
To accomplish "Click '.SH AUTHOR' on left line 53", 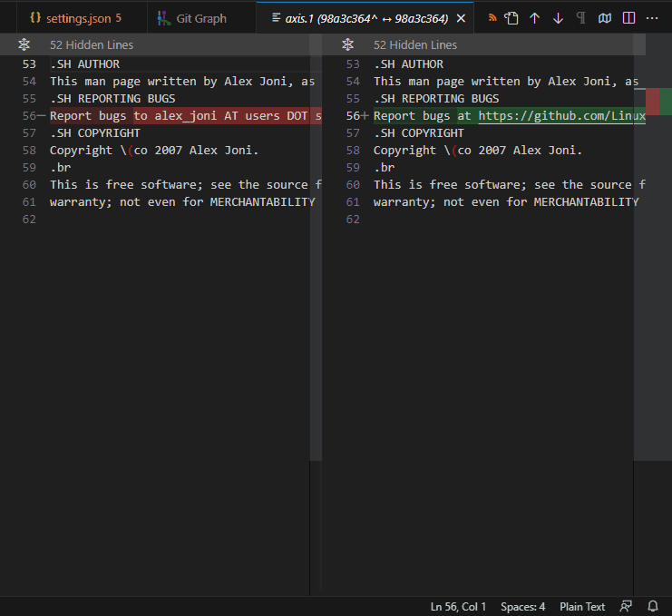I will 85,64.
